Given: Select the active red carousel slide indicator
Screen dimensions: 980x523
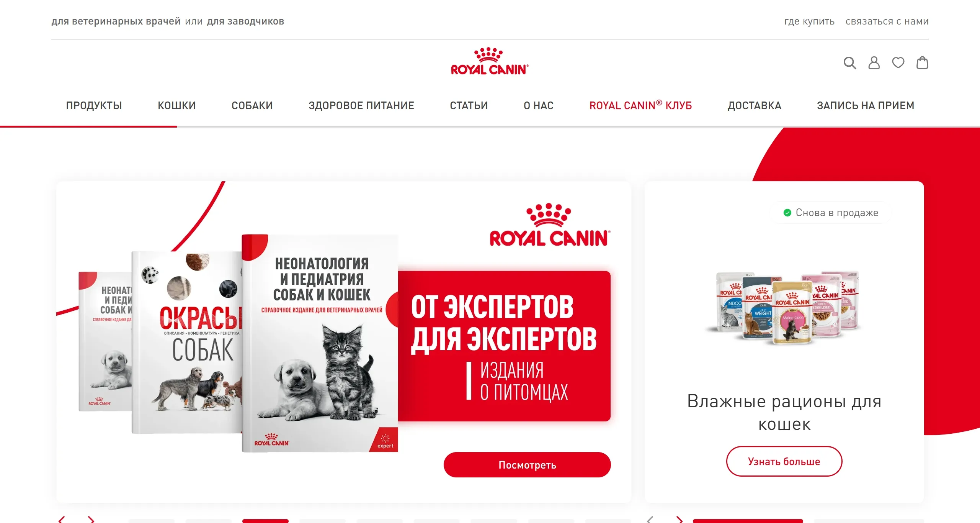Looking at the screenshot, I should [x=265, y=521].
